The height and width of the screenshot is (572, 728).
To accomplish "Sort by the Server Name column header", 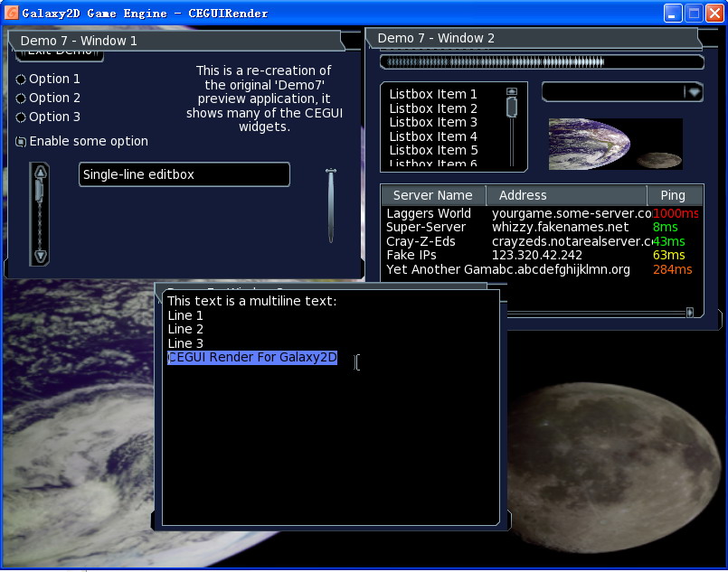I will click(x=432, y=195).
